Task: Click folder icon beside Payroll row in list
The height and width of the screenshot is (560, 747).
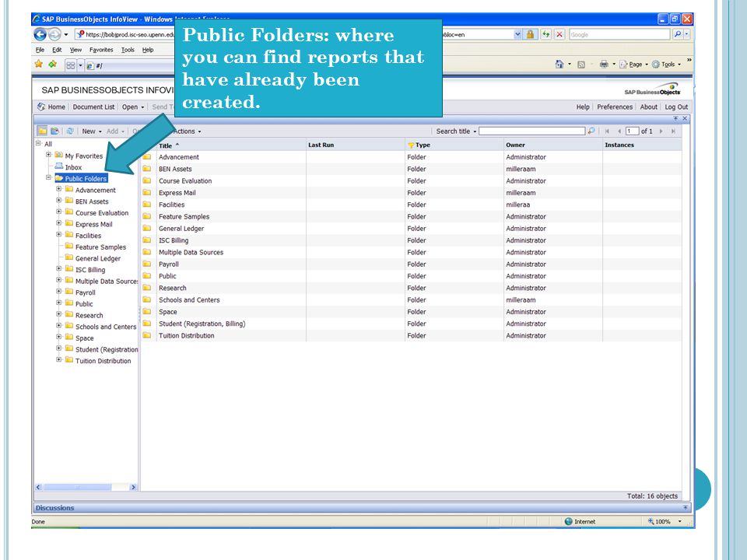Action: [x=147, y=264]
